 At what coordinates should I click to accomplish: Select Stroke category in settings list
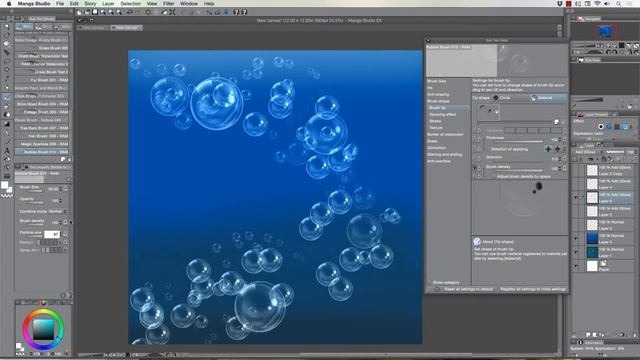pyautogui.click(x=435, y=121)
